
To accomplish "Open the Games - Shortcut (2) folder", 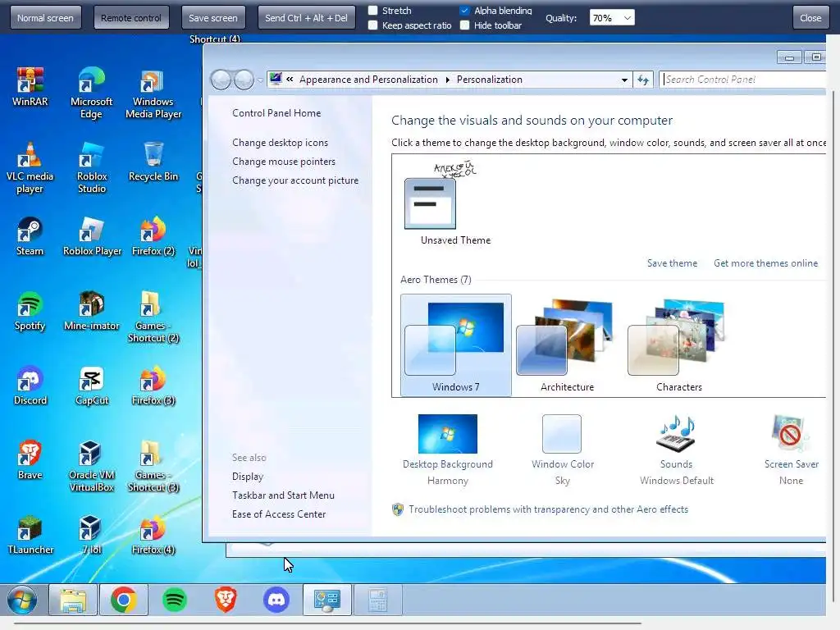I will [153, 316].
